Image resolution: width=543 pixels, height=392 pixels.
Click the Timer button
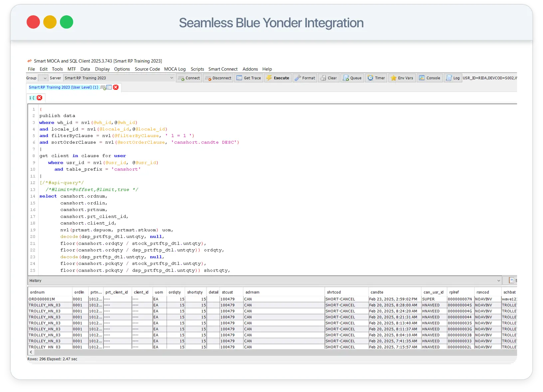[376, 78]
